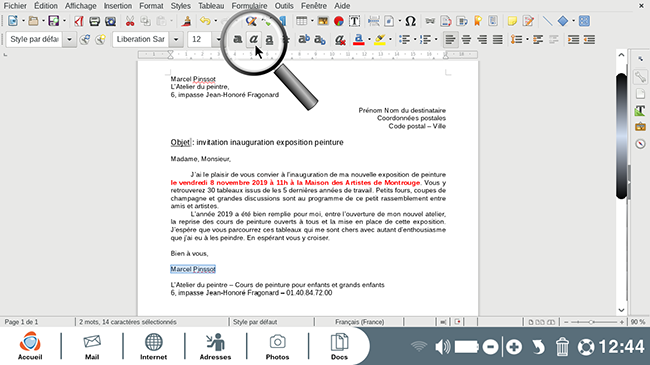Launch the Internet browser

153,347
